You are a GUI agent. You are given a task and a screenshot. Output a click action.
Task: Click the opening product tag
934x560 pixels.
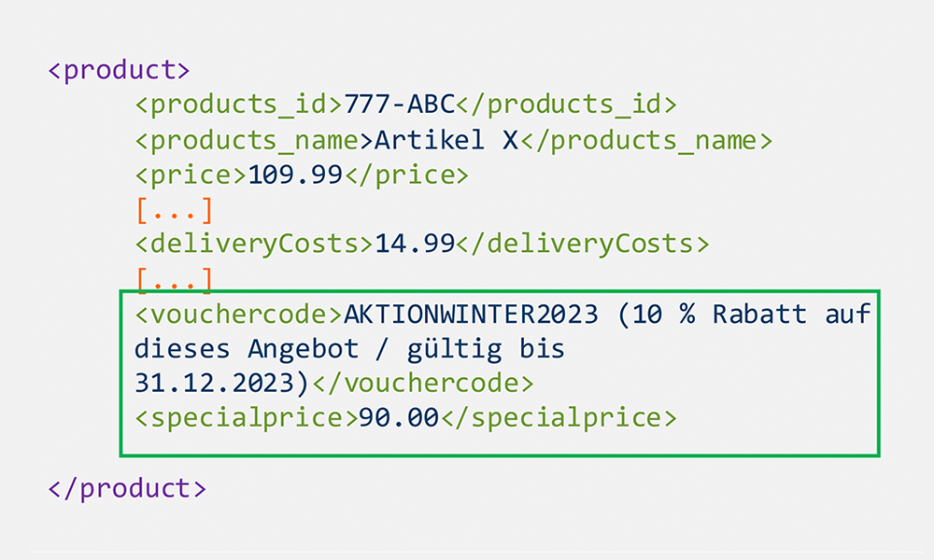pos(120,70)
